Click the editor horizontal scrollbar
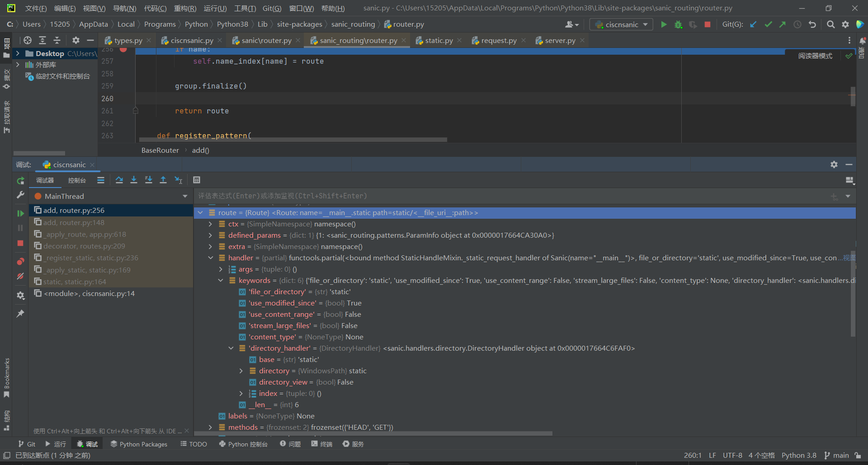The width and height of the screenshot is (868, 465). tap(293, 140)
